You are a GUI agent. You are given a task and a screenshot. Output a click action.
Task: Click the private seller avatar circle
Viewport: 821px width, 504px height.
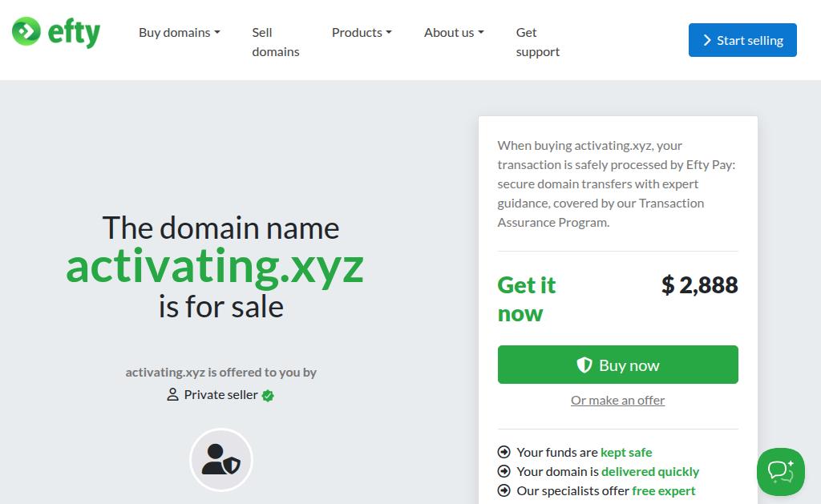(x=221, y=459)
